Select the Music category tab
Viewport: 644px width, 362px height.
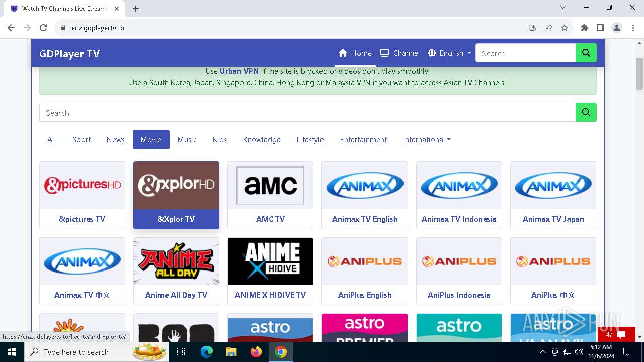tap(187, 140)
